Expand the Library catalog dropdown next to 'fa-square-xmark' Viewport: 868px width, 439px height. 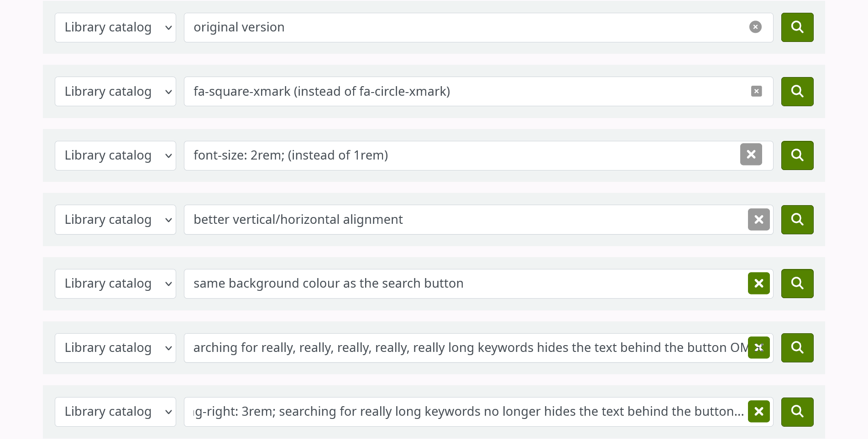tap(115, 92)
